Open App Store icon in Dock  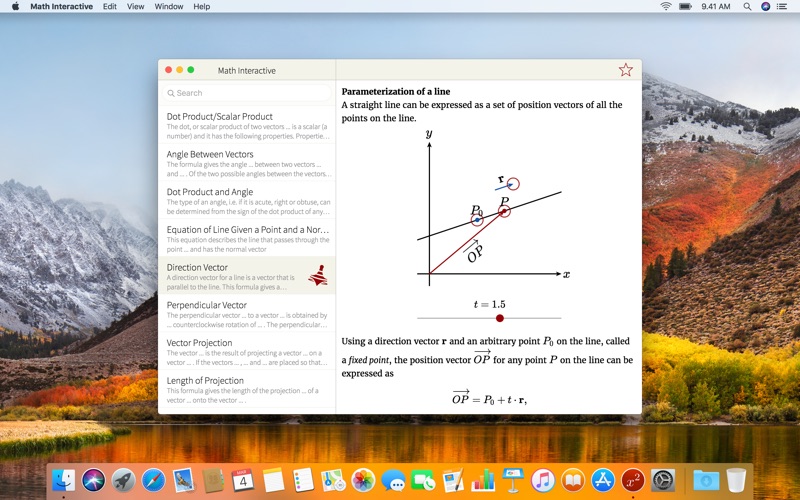coord(603,480)
